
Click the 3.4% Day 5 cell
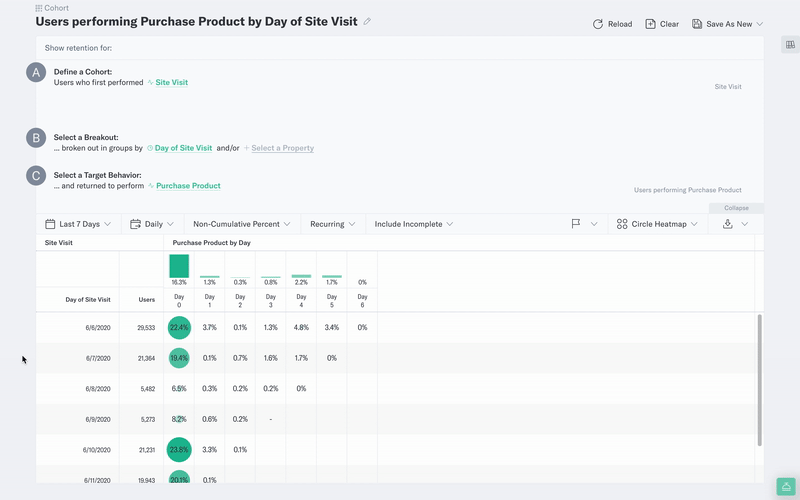click(332, 328)
